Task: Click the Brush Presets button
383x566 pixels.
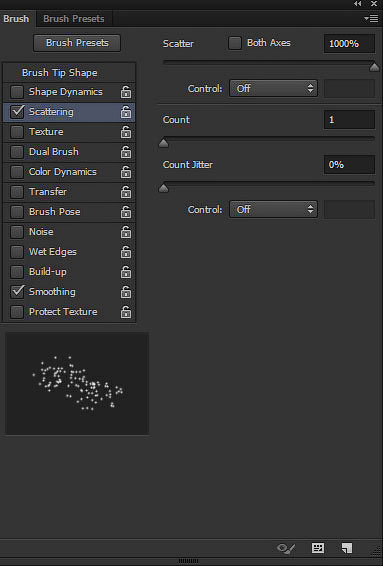Action: [x=77, y=43]
